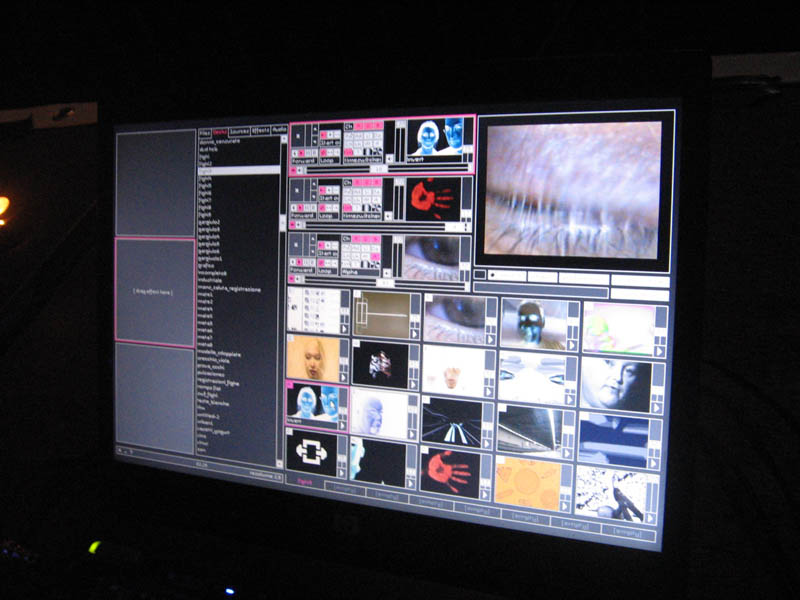The height and width of the screenshot is (600, 800).
Task: Click the deck list scrollbar down arrow
Action: [x=280, y=463]
